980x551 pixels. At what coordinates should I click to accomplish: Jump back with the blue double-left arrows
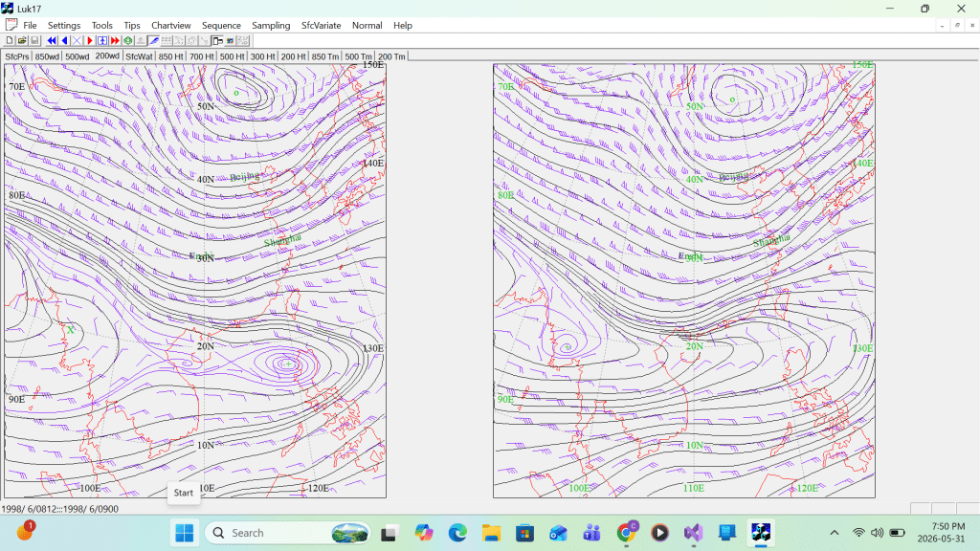tap(52, 40)
